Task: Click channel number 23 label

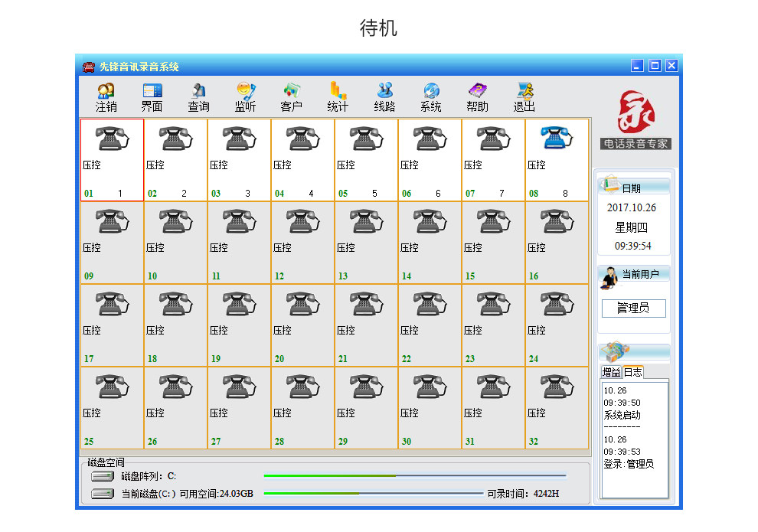Action: click(470, 358)
